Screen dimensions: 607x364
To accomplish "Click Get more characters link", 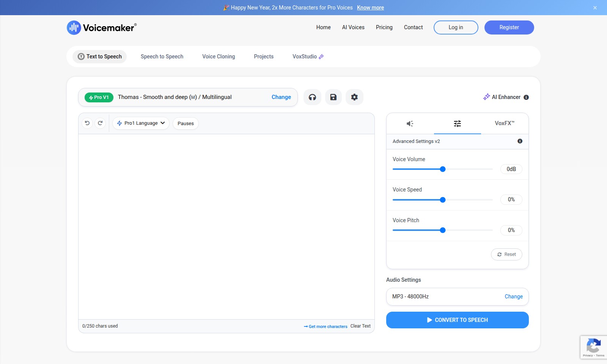I will pos(326,326).
